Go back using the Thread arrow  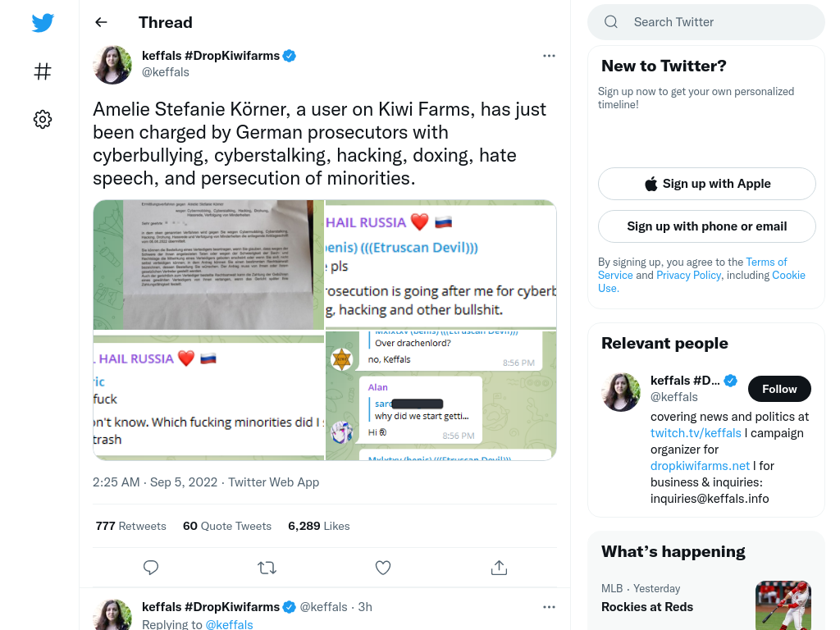pyautogui.click(x=101, y=22)
